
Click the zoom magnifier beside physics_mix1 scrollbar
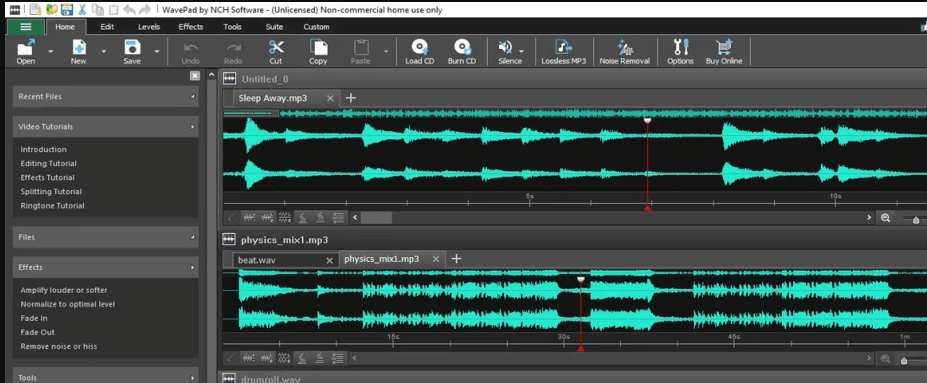(x=885, y=358)
